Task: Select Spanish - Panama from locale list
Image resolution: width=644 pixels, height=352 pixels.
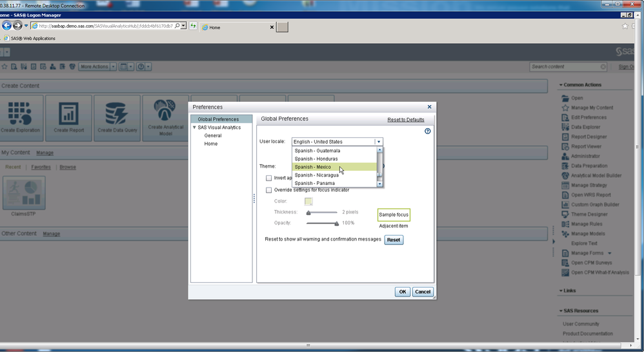Action: pyautogui.click(x=334, y=183)
